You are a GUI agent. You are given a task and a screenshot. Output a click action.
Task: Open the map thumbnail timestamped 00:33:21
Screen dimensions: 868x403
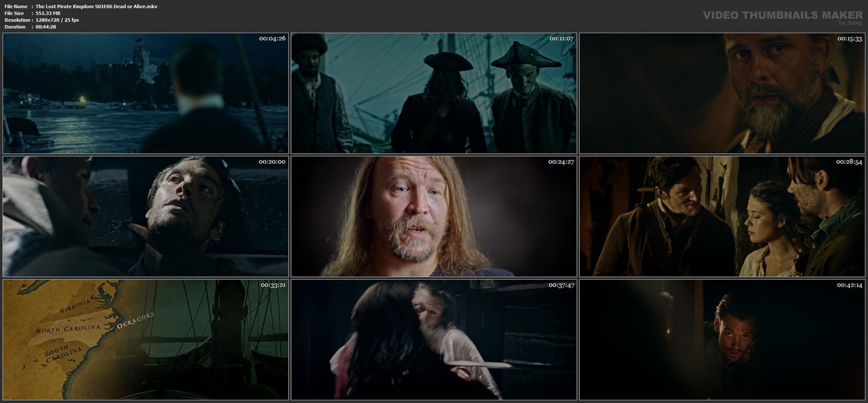[146, 339]
